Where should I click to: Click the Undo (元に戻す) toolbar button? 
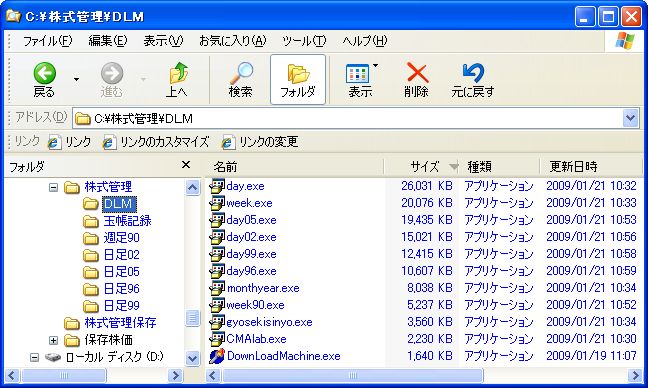point(473,80)
